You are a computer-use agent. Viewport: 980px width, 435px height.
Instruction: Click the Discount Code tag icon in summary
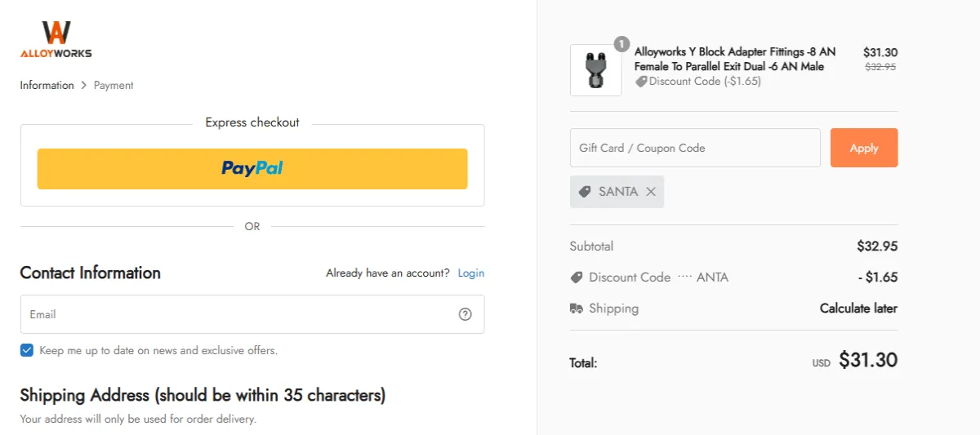click(577, 277)
